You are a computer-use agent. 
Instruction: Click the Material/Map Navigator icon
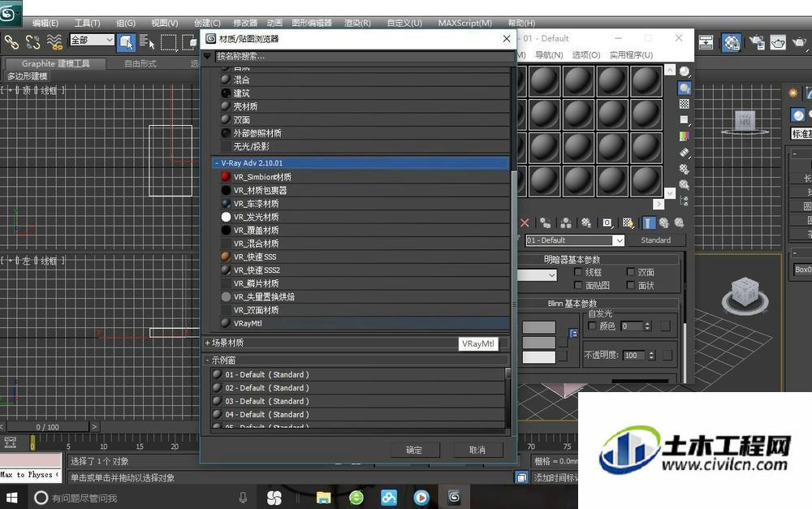tap(685, 201)
